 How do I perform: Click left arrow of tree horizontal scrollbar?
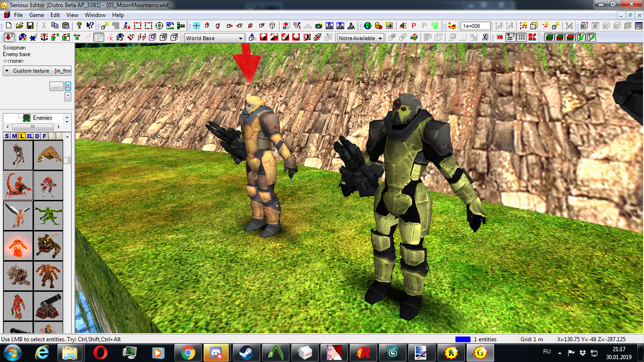(x=8, y=127)
